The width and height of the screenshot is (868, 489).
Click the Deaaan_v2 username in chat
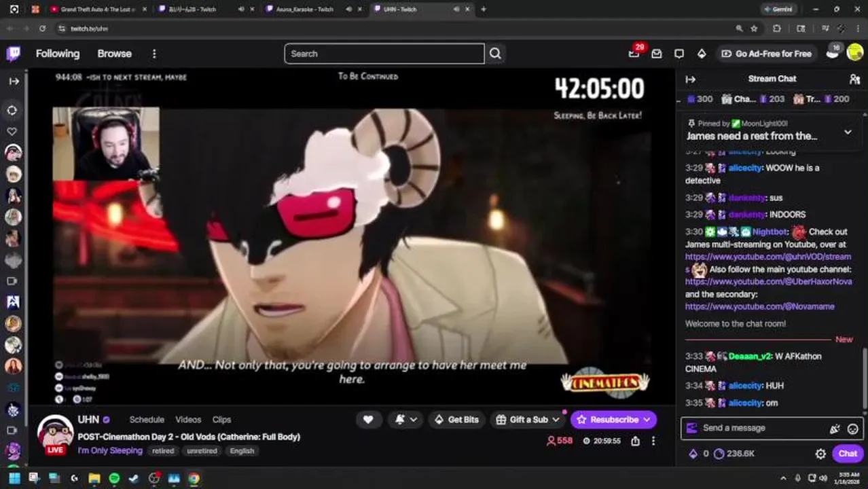750,356
